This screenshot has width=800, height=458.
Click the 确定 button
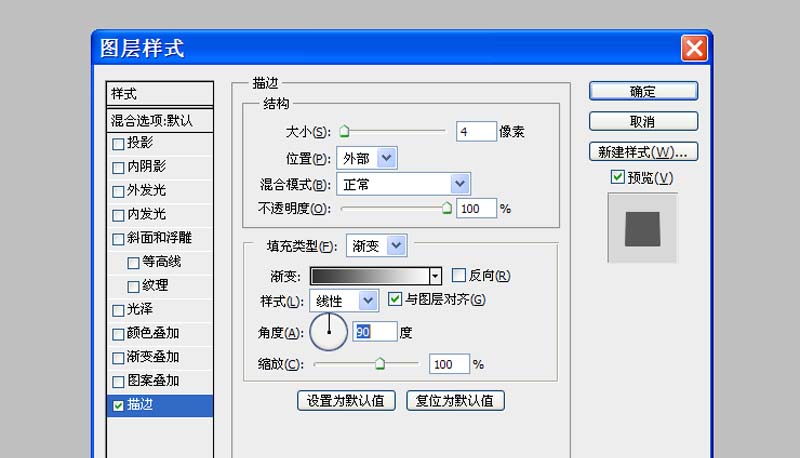click(643, 91)
